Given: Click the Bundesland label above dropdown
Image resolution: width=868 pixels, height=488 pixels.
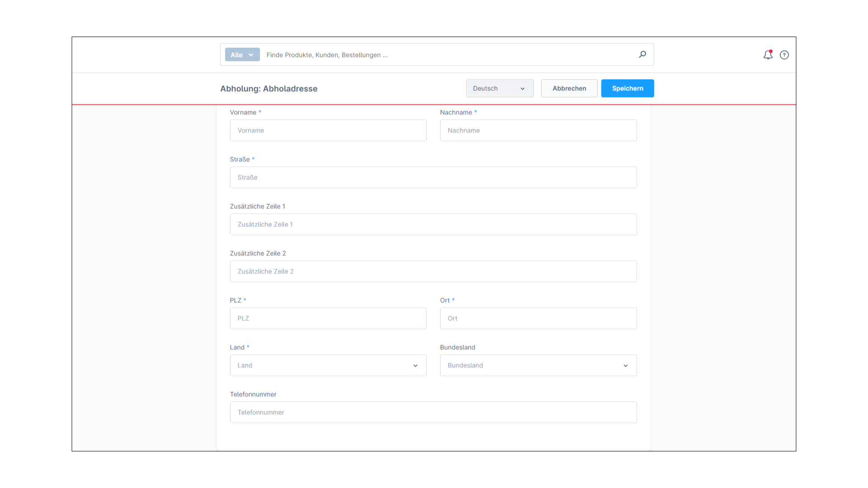Looking at the screenshot, I should (458, 347).
